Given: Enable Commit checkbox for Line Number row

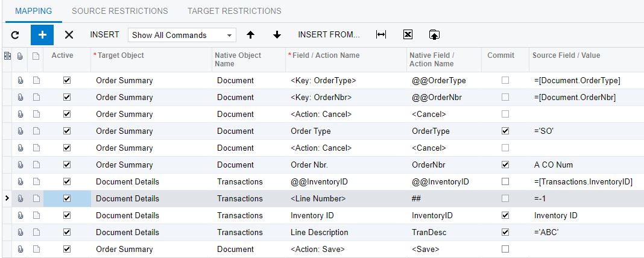Looking at the screenshot, I should (505, 198).
